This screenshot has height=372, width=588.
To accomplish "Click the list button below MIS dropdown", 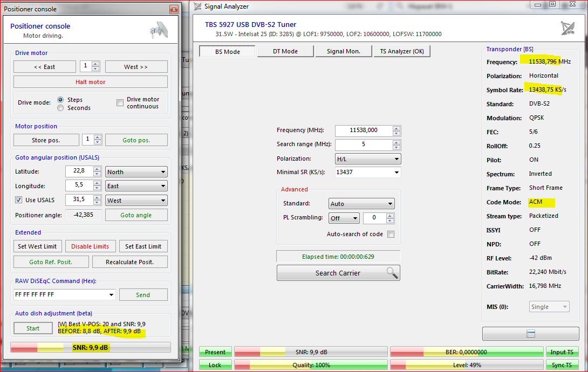I will point(530,334).
